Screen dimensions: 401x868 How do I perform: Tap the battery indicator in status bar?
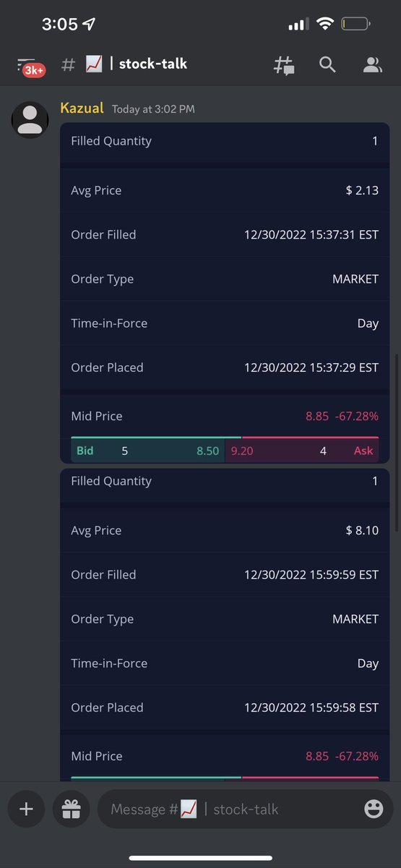pyautogui.click(x=355, y=25)
